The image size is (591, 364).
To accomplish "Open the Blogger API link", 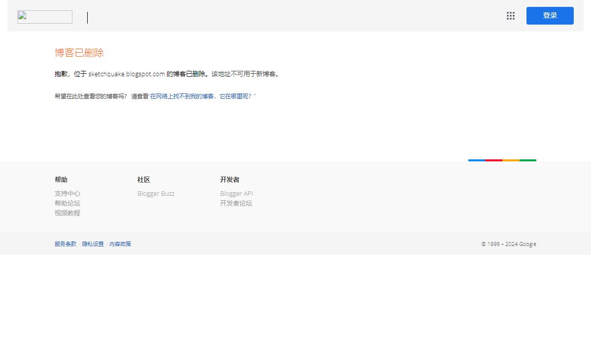I will 236,193.
